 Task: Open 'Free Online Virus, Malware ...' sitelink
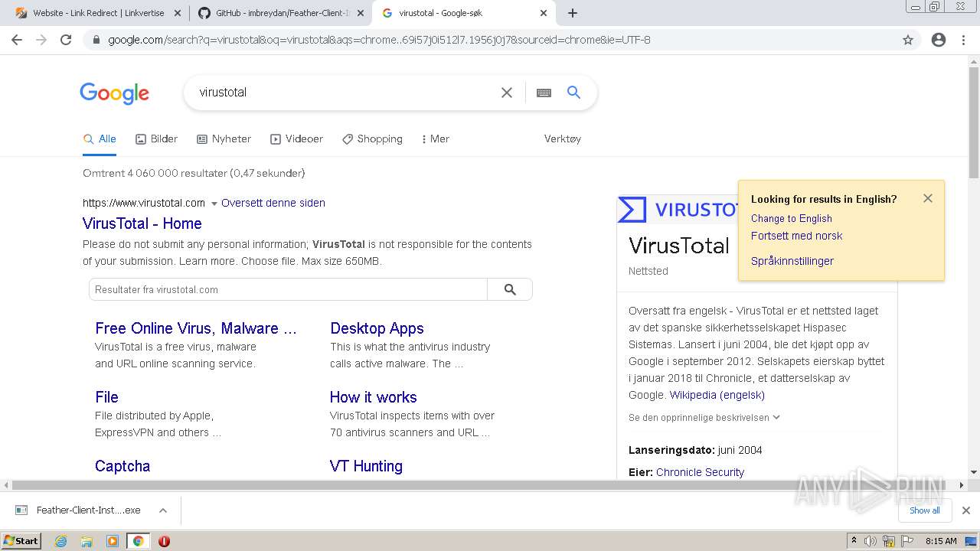pyautogui.click(x=196, y=328)
